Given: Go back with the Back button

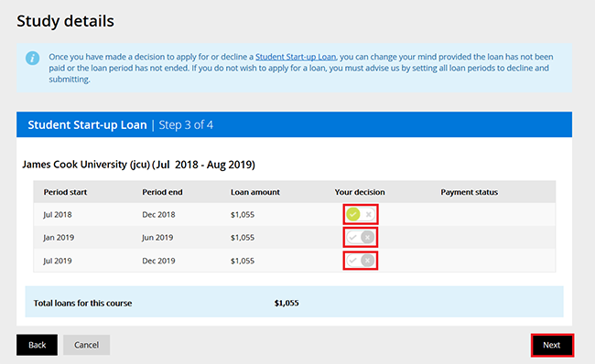Looking at the screenshot, I should (37, 345).
